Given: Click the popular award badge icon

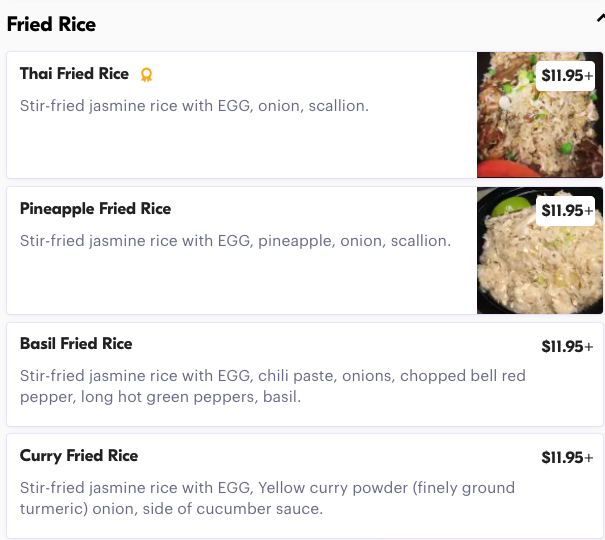Looking at the screenshot, I should point(146,75).
